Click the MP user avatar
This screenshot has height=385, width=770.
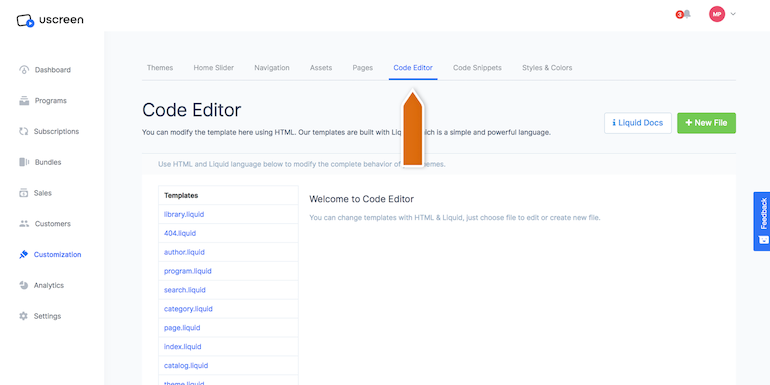716,14
